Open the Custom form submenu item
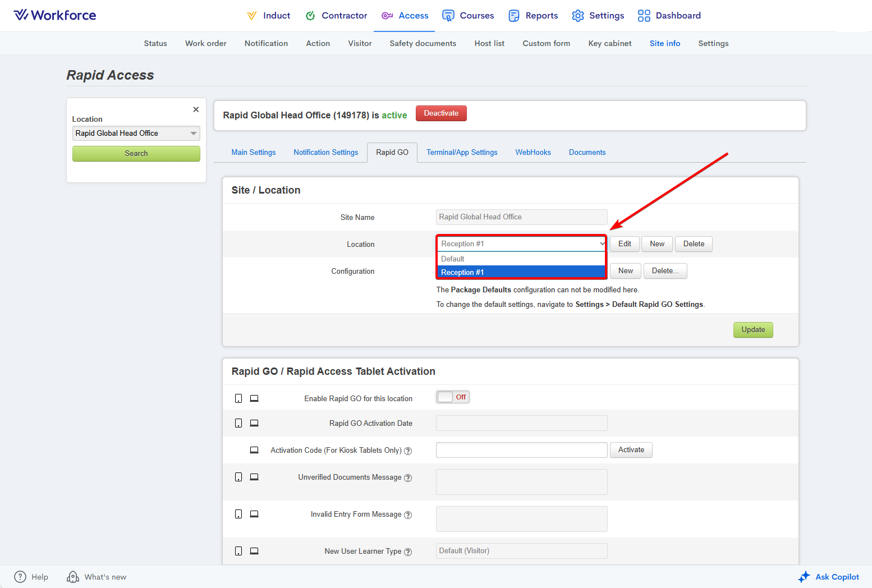The image size is (872, 588). pyautogui.click(x=547, y=43)
